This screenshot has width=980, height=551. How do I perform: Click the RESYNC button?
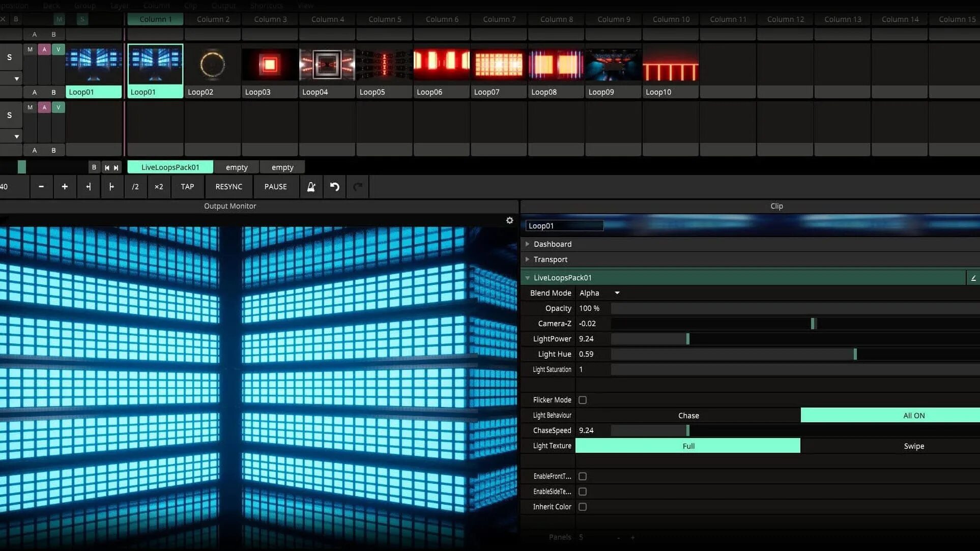(228, 187)
